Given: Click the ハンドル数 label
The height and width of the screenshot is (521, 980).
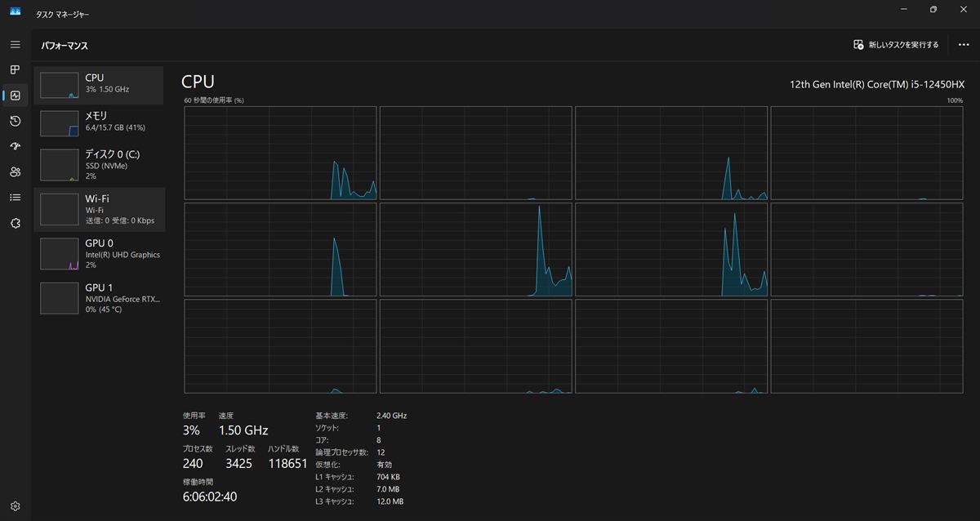Looking at the screenshot, I should pyautogui.click(x=283, y=449).
